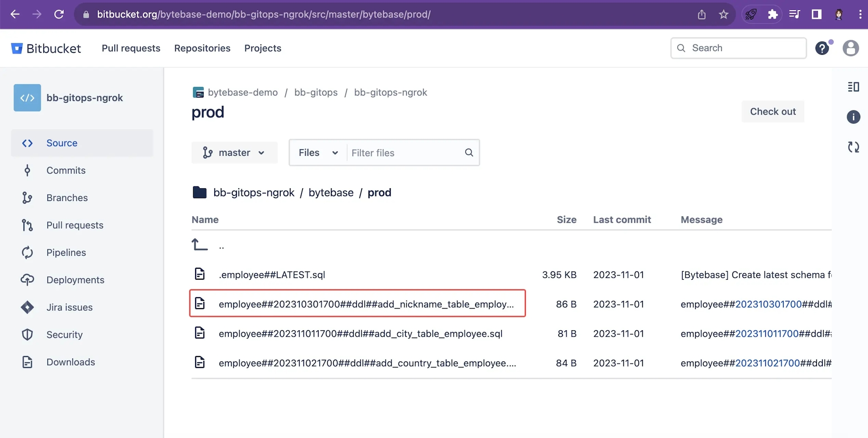Go to parent directory '..' link
Screen dimensions: 868x438
coord(222,246)
